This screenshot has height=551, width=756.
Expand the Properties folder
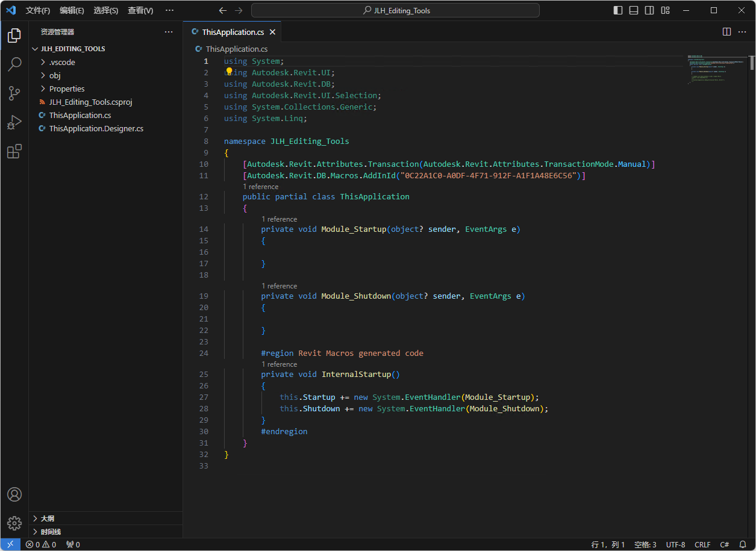[66, 89]
